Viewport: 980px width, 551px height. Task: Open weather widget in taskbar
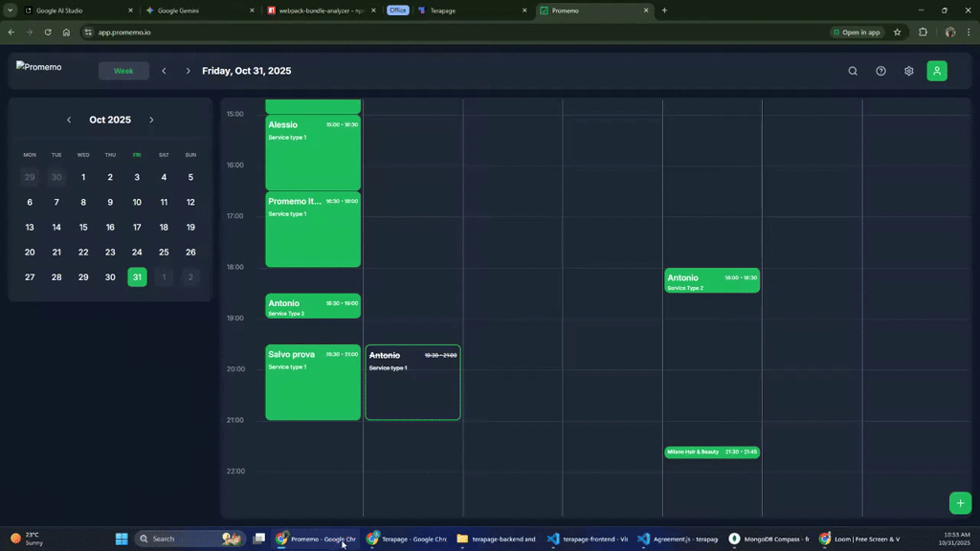(28, 539)
